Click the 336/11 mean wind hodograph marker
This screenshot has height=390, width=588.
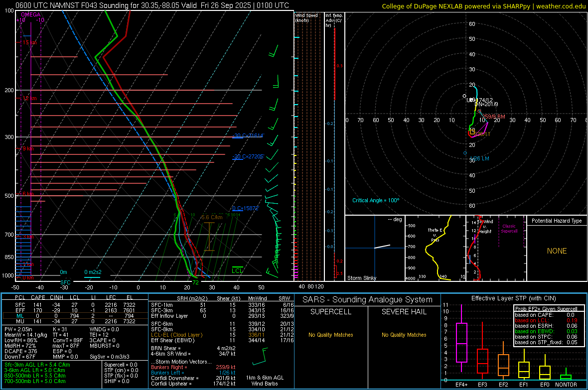(482, 134)
